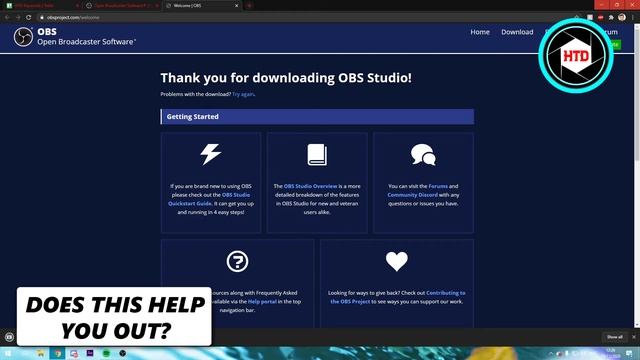The width and height of the screenshot is (640, 360).
Task: Open the Windows Start menu
Action: tap(8, 353)
